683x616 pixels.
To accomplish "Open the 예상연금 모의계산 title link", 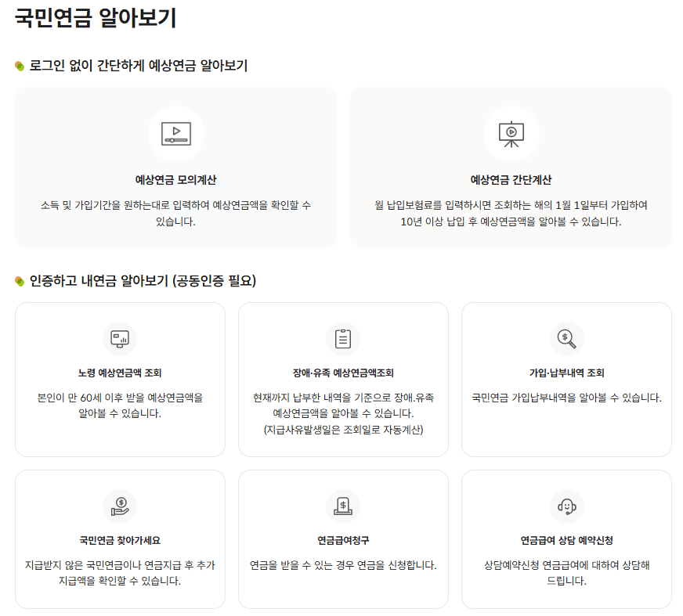I will click(176, 180).
